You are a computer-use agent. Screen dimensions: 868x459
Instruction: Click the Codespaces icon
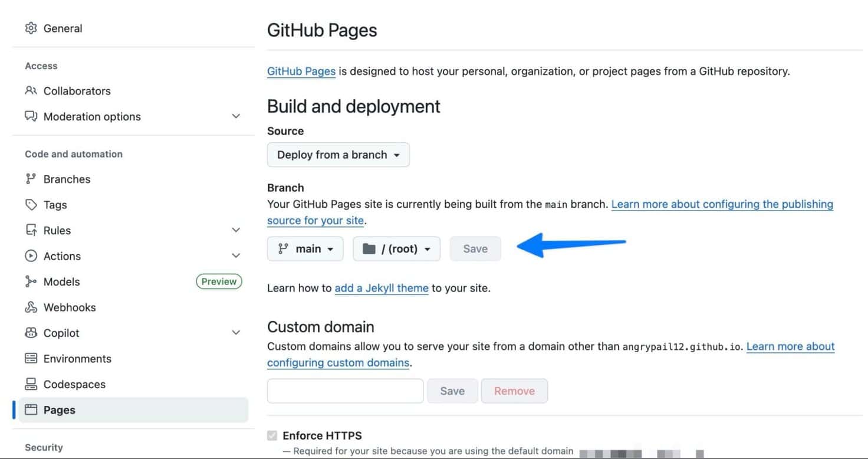pos(31,385)
